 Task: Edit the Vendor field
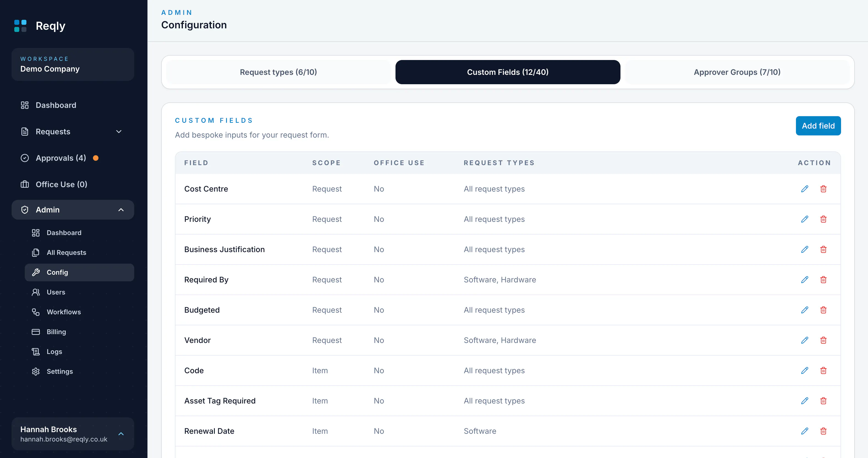[x=805, y=340]
